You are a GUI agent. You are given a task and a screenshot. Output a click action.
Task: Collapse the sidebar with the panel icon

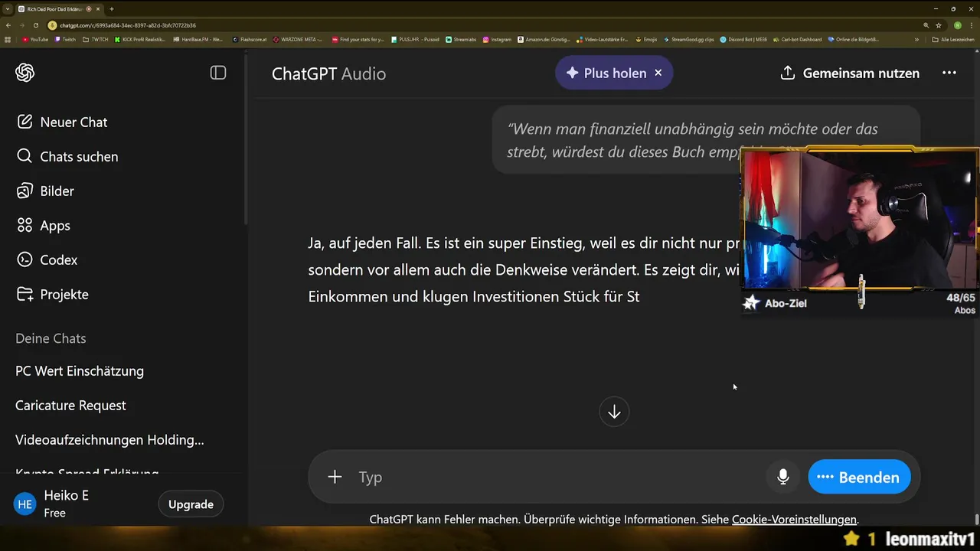pos(218,73)
